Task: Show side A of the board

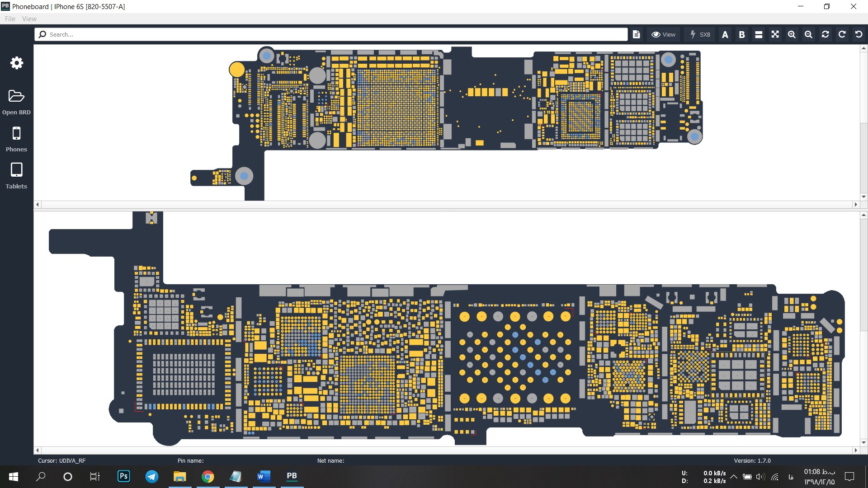Action: (x=725, y=34)
